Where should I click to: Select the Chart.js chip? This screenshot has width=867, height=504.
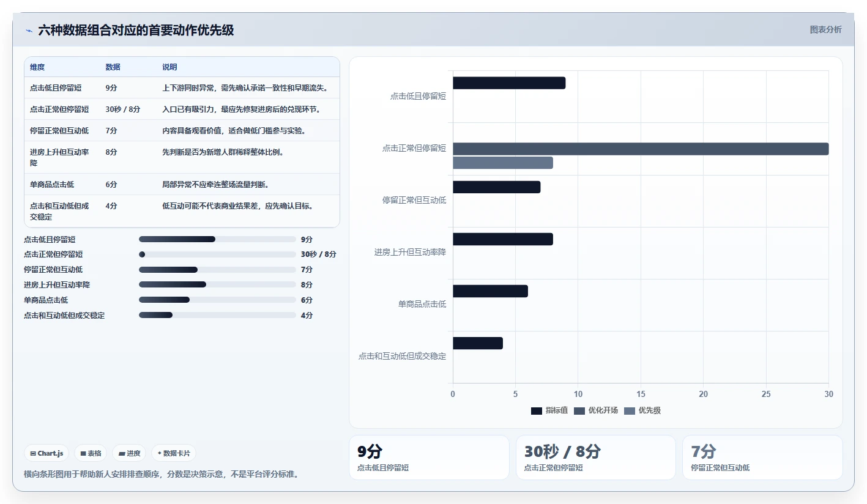pyautogui.click(x=47, y=453)
